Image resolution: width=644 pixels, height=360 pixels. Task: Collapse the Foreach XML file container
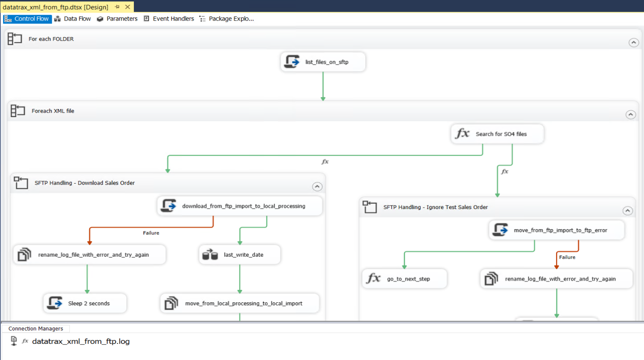point(631,114)
